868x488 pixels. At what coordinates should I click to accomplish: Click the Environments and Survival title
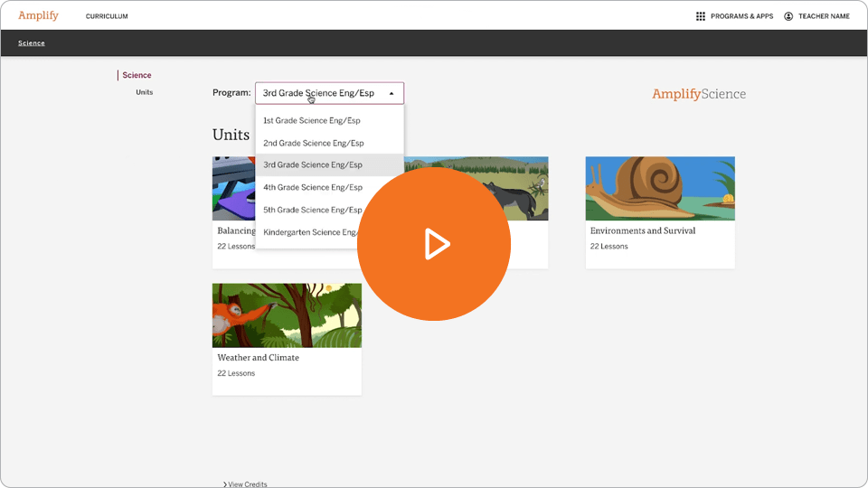click(x=643, y=230)
